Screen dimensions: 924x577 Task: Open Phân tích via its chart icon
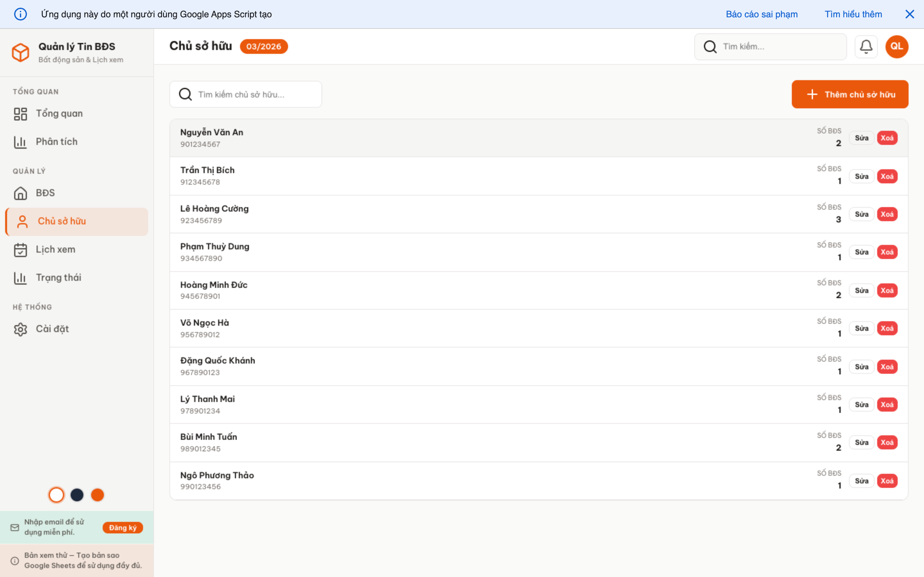[20, 142]
